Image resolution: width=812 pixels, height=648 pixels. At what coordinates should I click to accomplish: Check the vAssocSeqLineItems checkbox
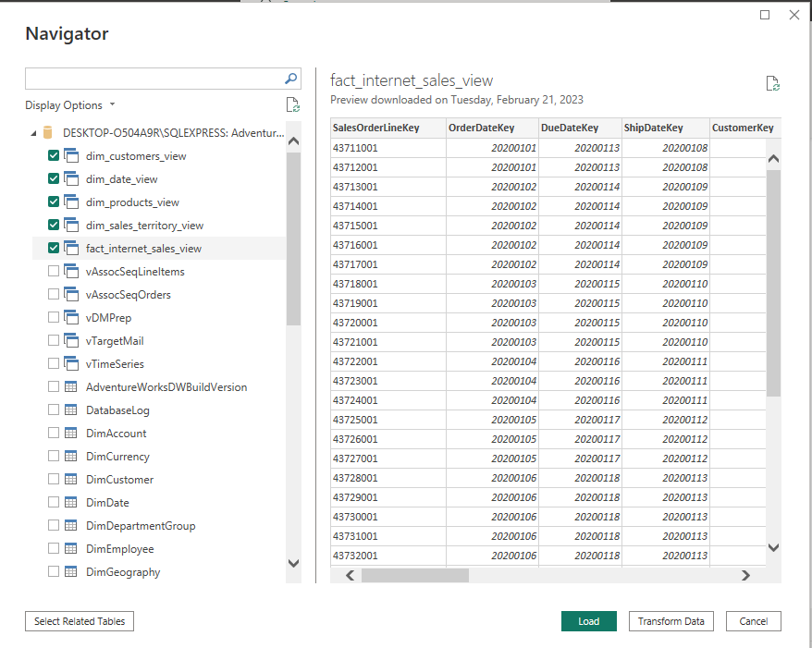tap(54, 271)
